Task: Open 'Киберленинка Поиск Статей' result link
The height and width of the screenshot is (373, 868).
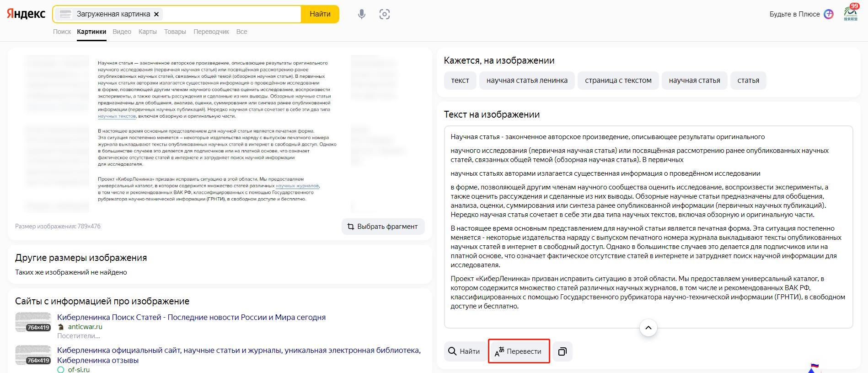Action: click(191, 317)
